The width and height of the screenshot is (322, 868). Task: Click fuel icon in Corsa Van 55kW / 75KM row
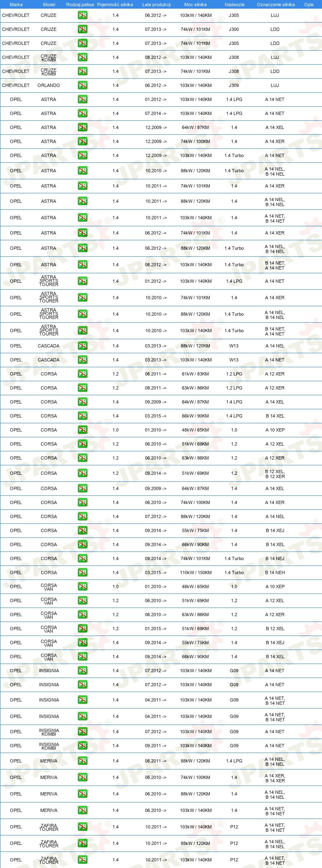pyautogui.click(x=83, y=643)
